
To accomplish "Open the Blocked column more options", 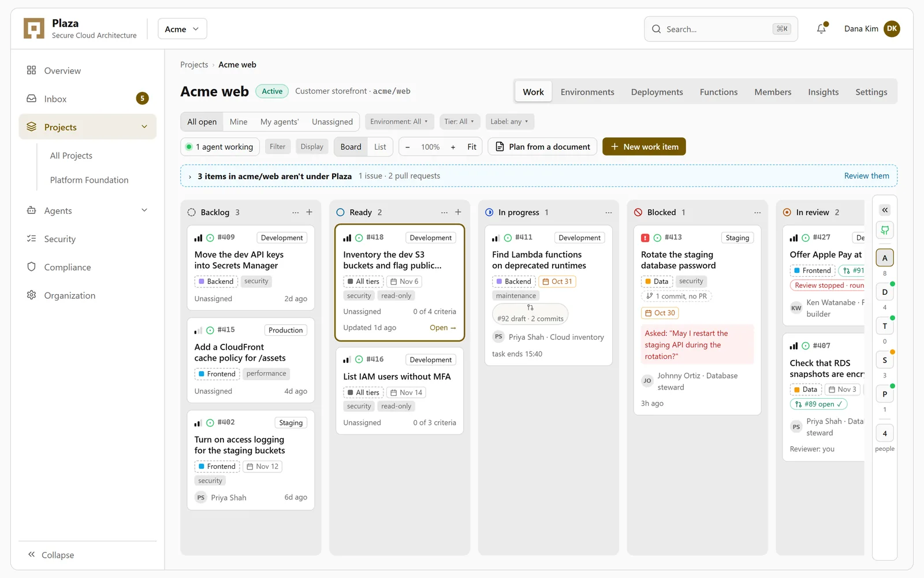I will (758, 212).
